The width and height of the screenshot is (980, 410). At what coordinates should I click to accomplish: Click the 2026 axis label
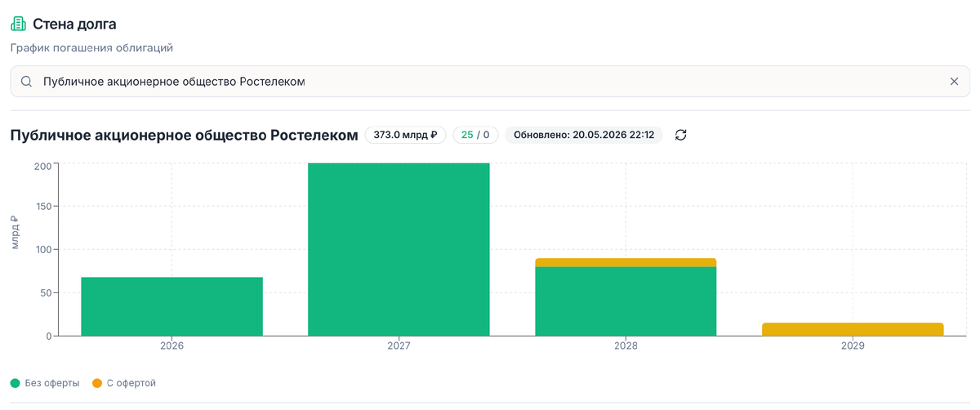tap(172, 346)
